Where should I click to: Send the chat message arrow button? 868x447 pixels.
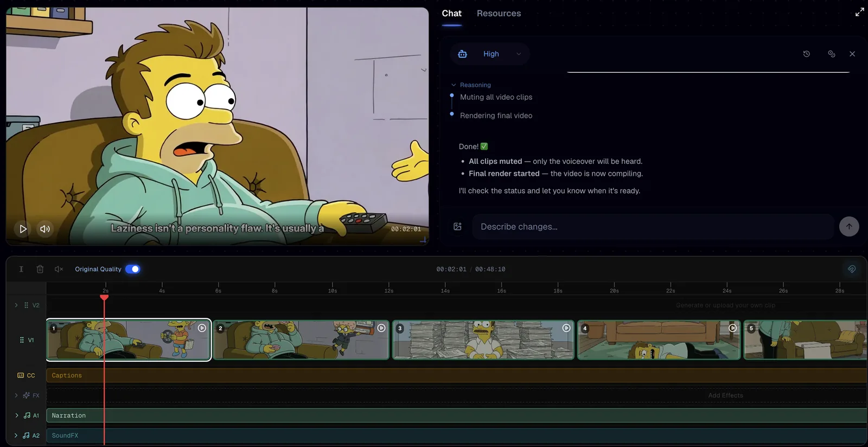849,227
